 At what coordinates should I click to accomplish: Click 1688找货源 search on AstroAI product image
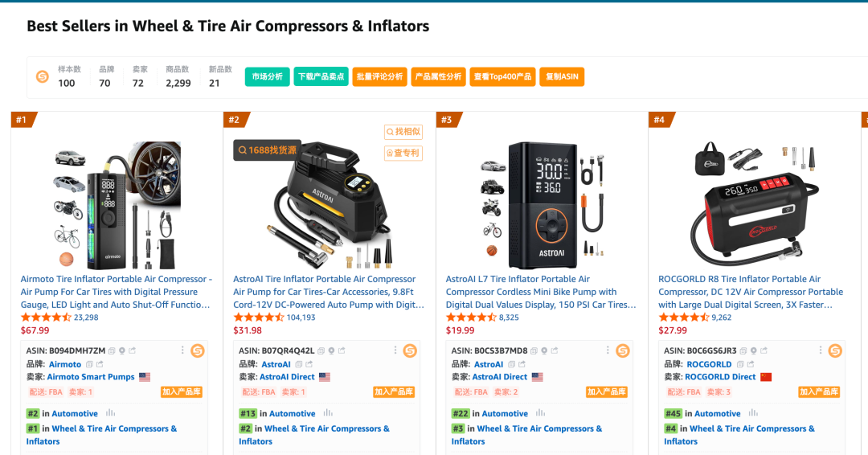(x=267, y=150)
